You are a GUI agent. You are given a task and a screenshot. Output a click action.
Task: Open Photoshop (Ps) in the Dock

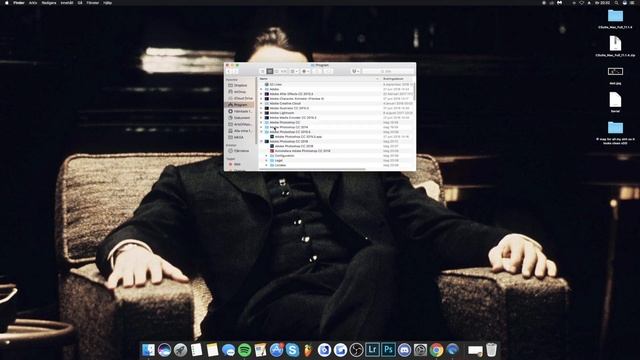tap(388, 350)
